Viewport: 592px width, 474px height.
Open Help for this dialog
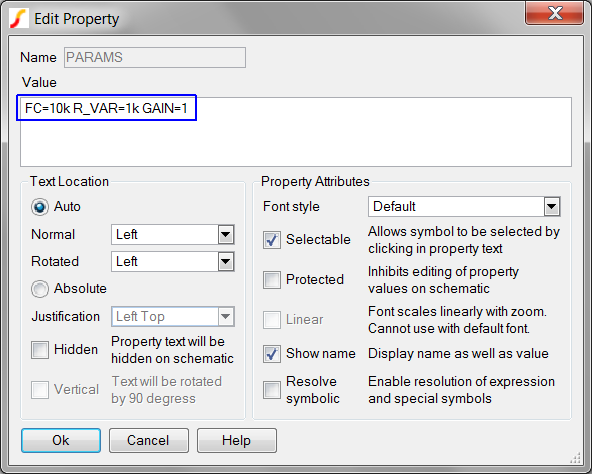coord(237,440)
